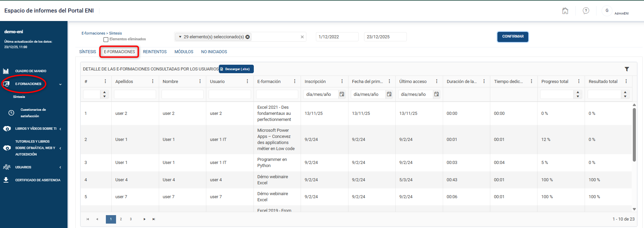Open the Apellidos column options menu
Image resolution: width=644 pixels, height=228 pixels.
coord(153,81)
